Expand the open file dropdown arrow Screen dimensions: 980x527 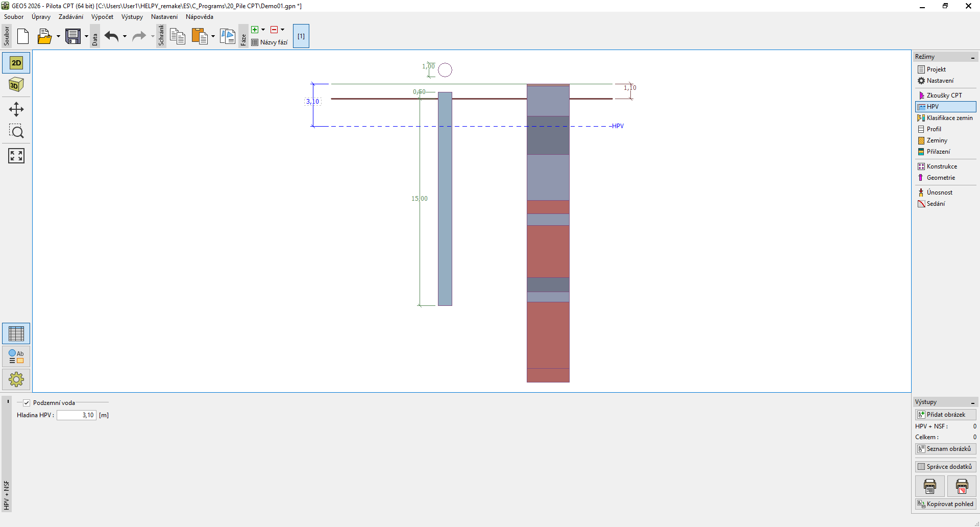click(58, 36)
